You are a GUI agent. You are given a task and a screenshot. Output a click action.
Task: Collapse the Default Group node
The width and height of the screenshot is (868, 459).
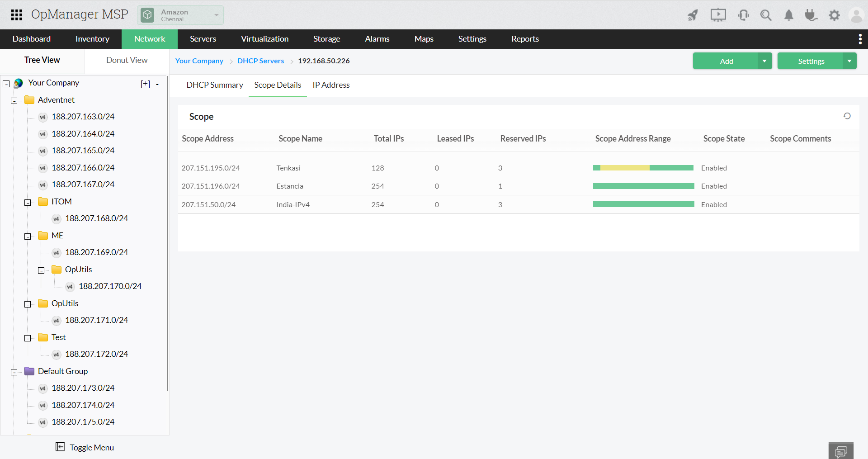pos(14,372)
